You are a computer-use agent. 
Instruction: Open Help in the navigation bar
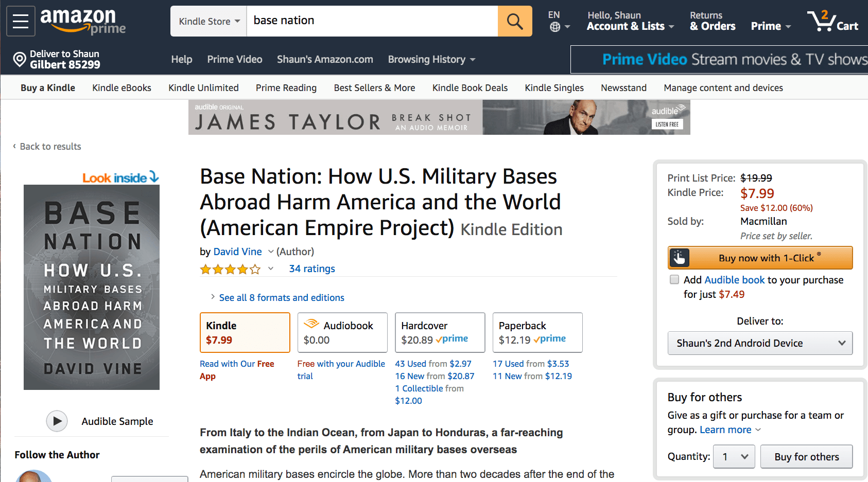[x=182, y=60]
